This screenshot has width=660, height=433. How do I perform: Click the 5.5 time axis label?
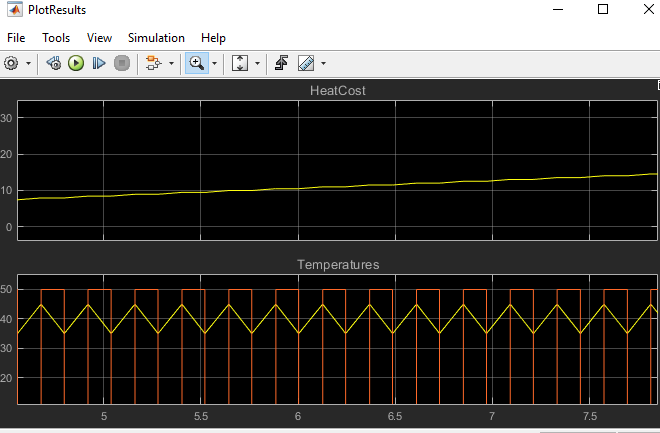coord(201,417)
